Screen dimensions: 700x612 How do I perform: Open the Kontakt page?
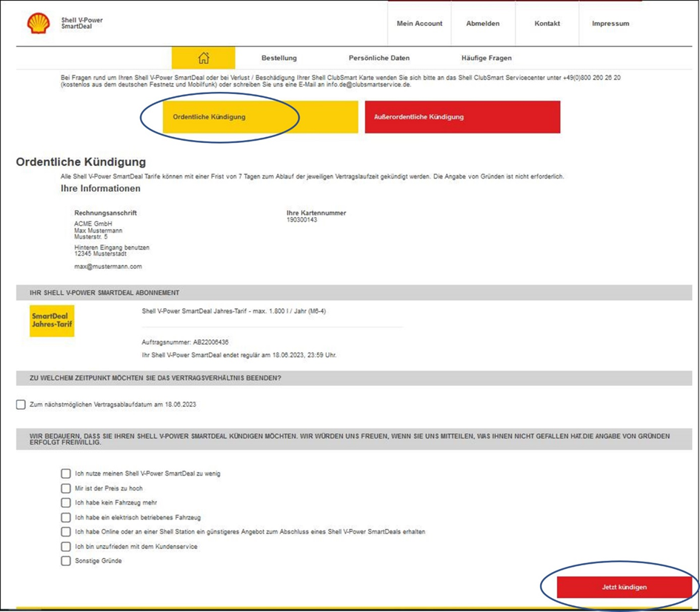[x=547, y=24]
